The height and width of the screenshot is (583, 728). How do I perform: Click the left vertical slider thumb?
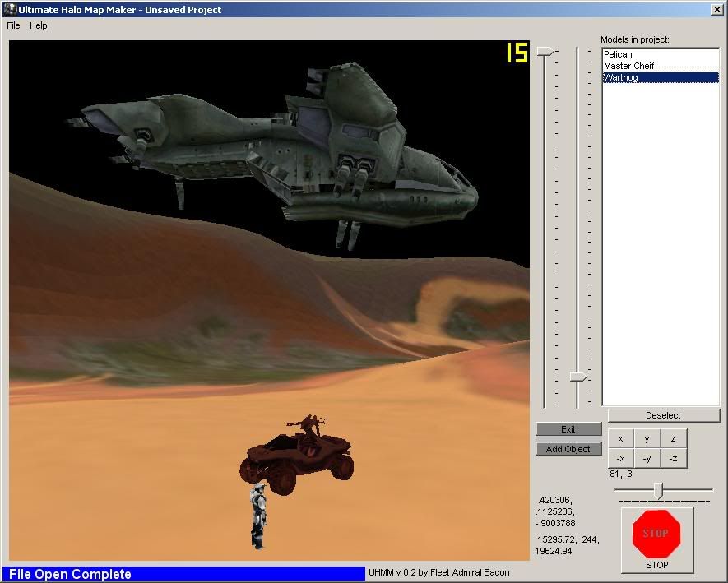545,52
